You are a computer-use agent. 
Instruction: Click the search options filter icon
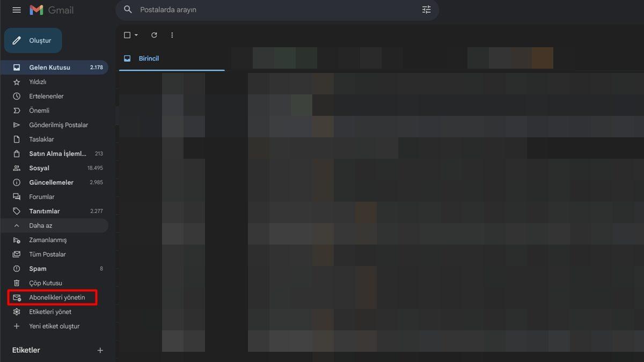coord(426,10)
